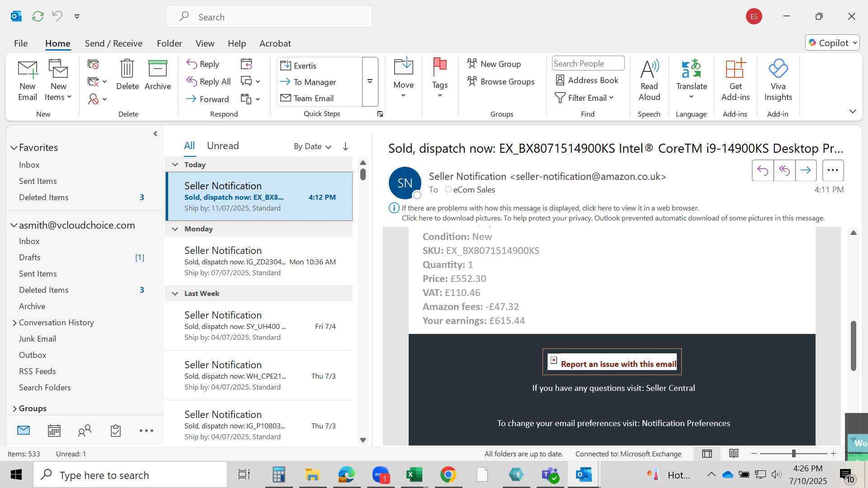The height and width of the screenshot is (488, 868).
Task: Switch to the Folder tab
Action: (x=169, y=43)
